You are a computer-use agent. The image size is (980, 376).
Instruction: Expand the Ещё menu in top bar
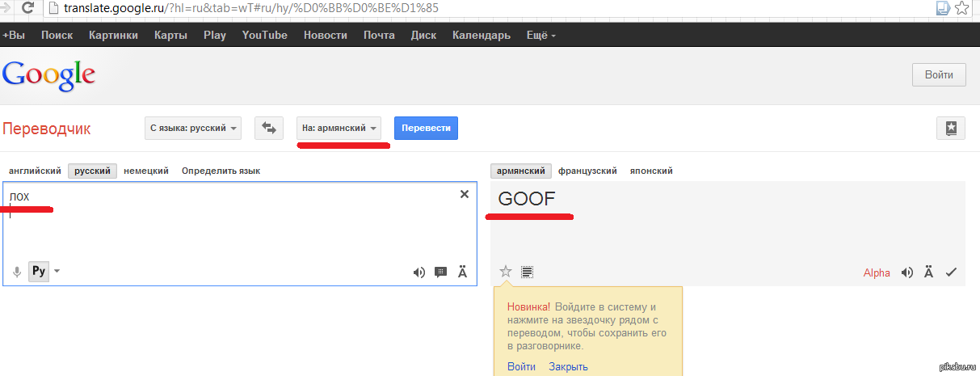click(540, 35)
